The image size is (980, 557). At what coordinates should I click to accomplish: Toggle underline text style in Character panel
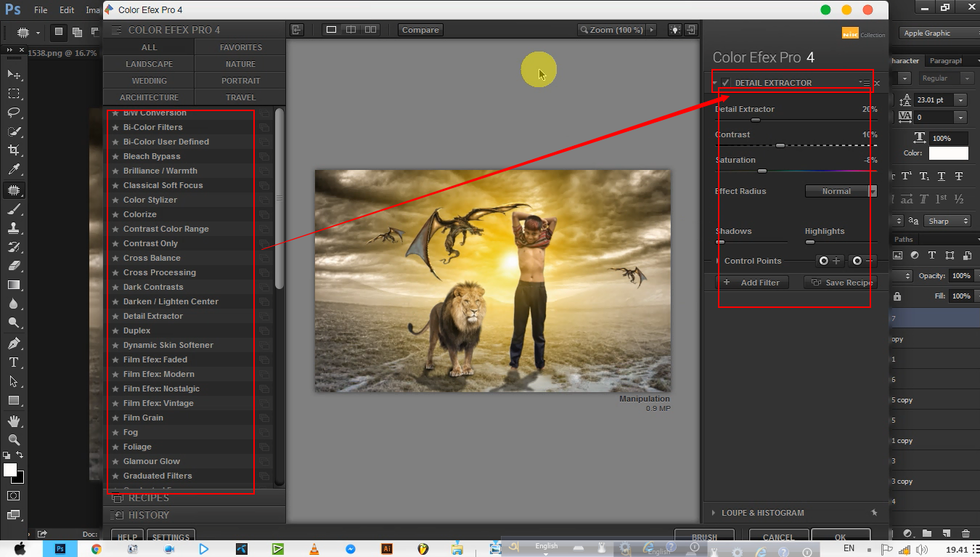(x=942, y=176)
